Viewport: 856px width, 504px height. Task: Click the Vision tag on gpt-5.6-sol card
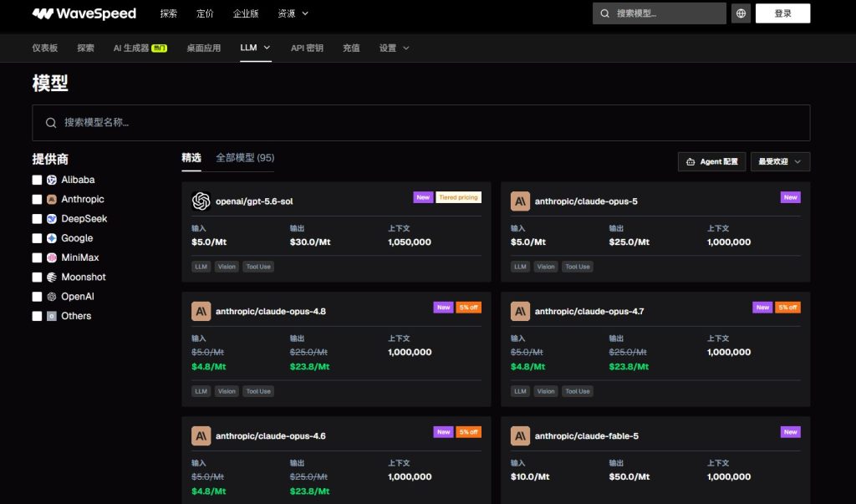[227, 267]
